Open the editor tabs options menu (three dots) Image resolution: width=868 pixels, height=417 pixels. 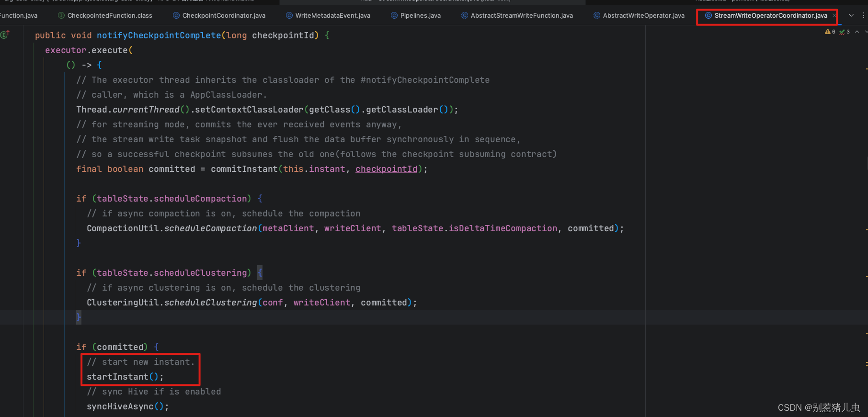(x=863, y=15)
